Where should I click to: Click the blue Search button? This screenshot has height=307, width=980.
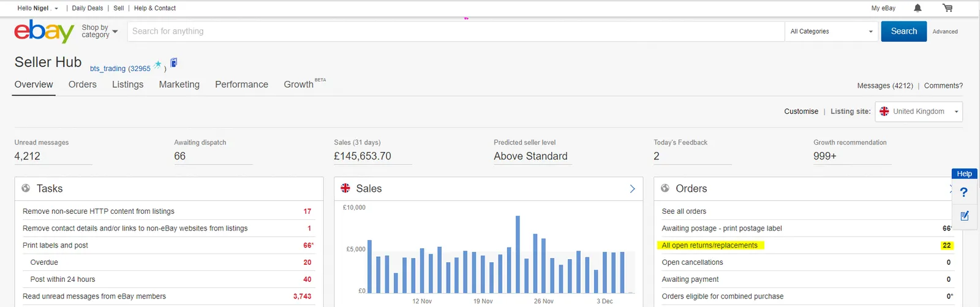coord(904,31)
